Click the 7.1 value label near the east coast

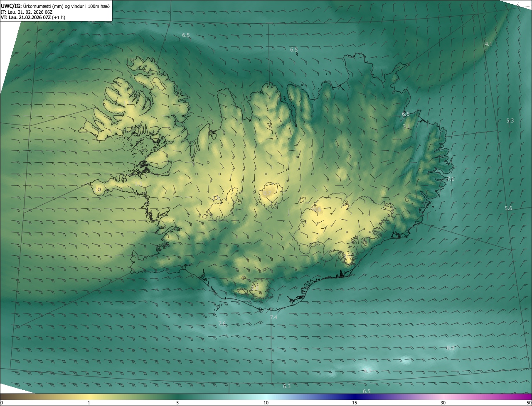[451, 179]
